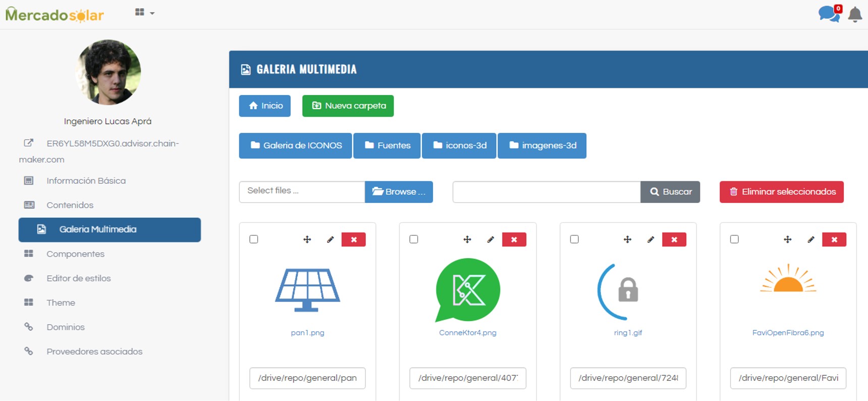Expand the grid apps dropdown in header

144,13
